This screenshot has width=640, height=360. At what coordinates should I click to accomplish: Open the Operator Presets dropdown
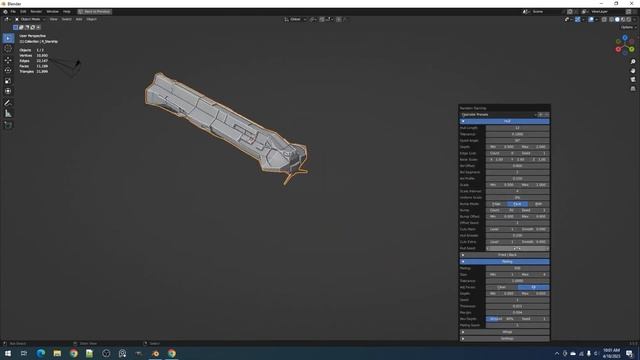click(x=498, y=115)
